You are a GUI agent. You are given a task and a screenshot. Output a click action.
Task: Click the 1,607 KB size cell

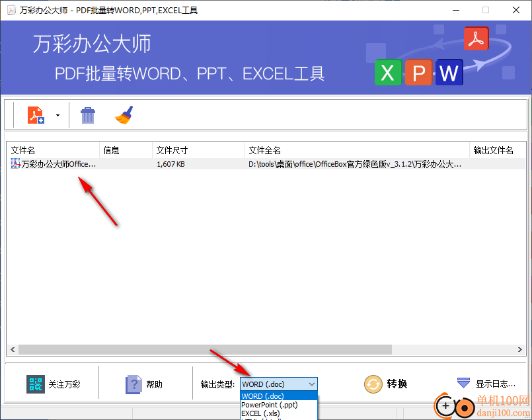(171, 164)
